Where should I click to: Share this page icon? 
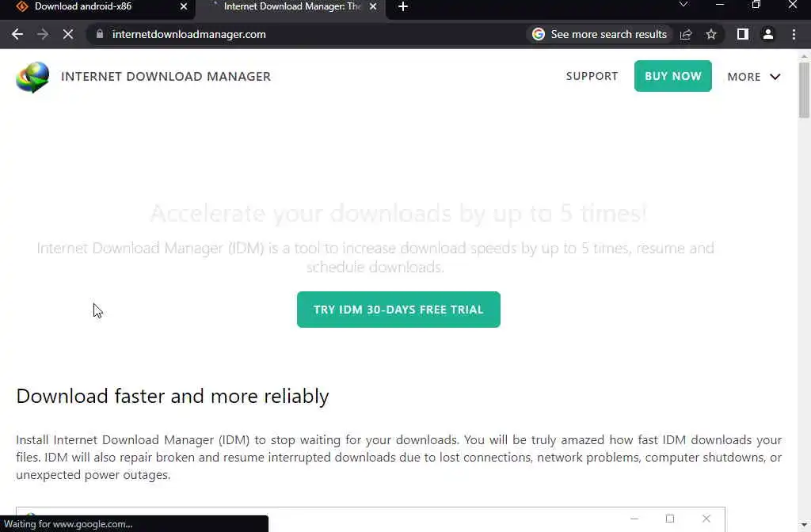tap(686, 34)
